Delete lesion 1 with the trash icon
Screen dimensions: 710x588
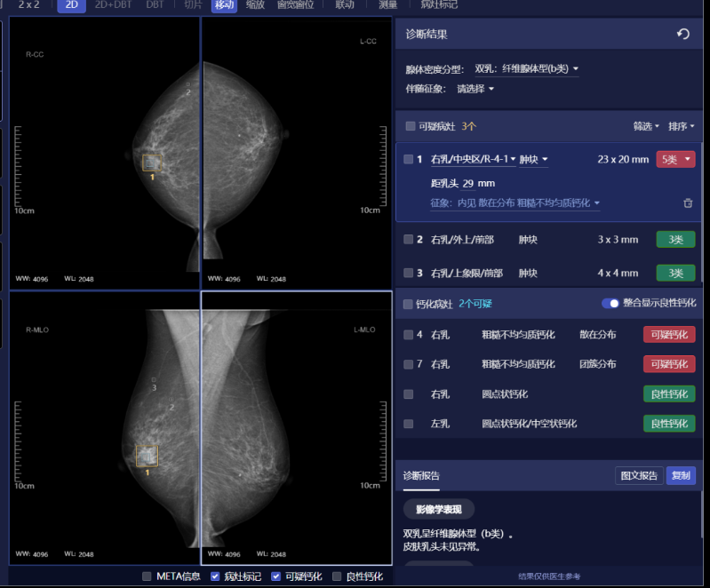coord(688,203)
